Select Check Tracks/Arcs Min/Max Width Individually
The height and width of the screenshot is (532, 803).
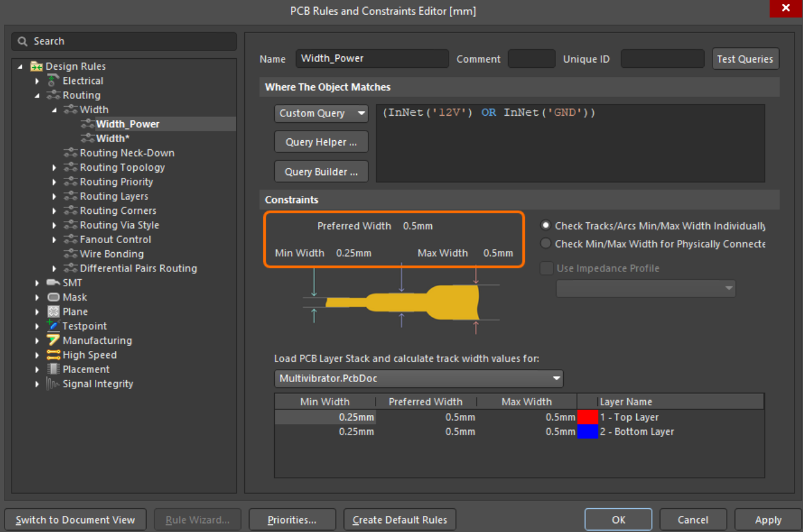(x=546, y=226)
